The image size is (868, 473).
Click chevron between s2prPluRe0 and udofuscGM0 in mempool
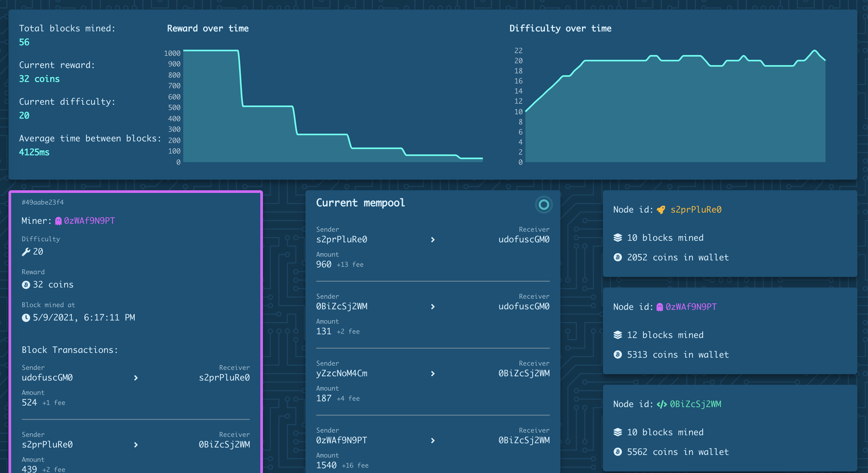433,240
